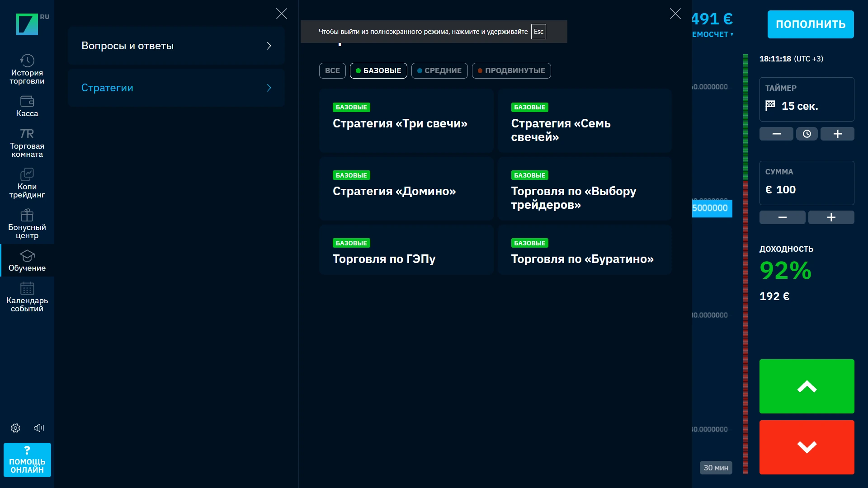Open the Календарь событий calendar

(27, 297)
